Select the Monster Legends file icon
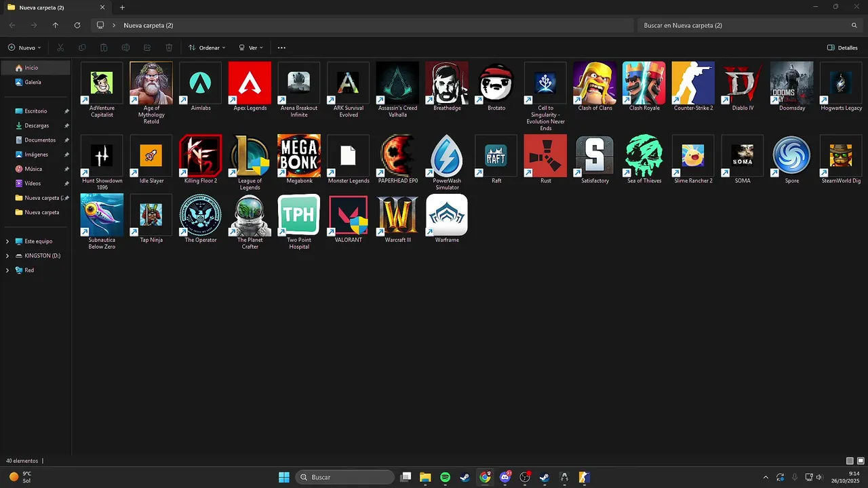 (349, 156)
